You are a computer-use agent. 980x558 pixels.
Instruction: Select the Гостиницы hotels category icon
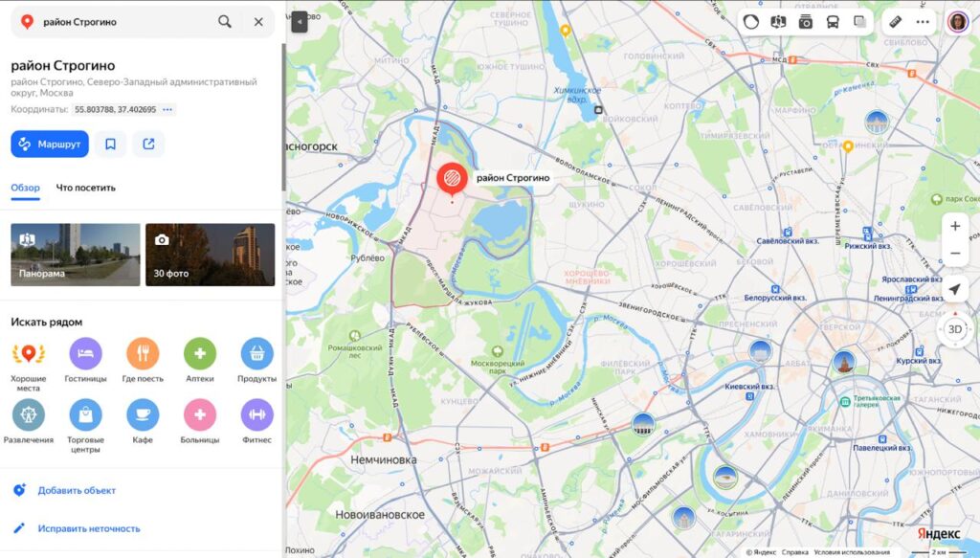(85, 354)
